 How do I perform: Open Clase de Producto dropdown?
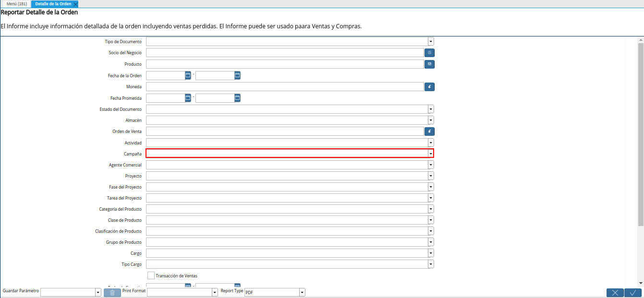431,220
